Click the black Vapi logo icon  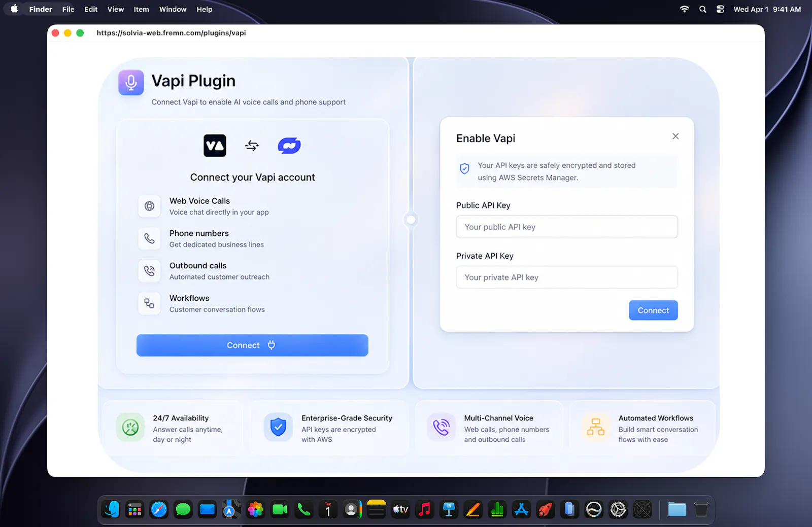(215, 146)
